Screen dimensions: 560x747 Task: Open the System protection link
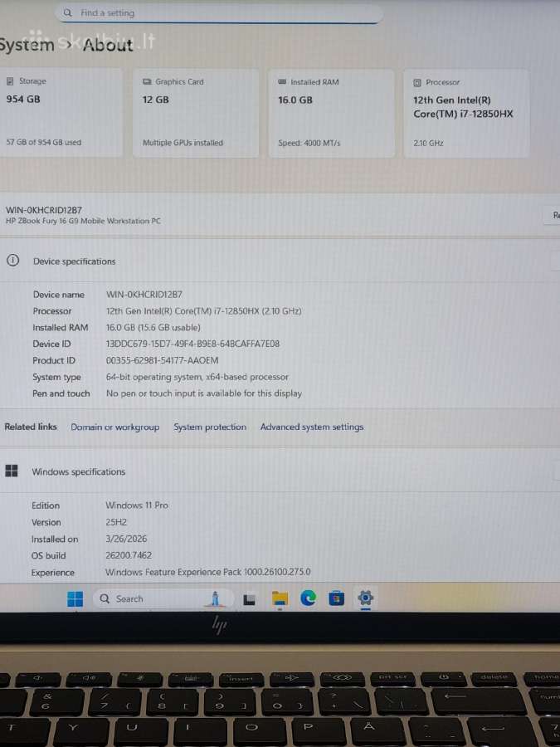point(210,427)
